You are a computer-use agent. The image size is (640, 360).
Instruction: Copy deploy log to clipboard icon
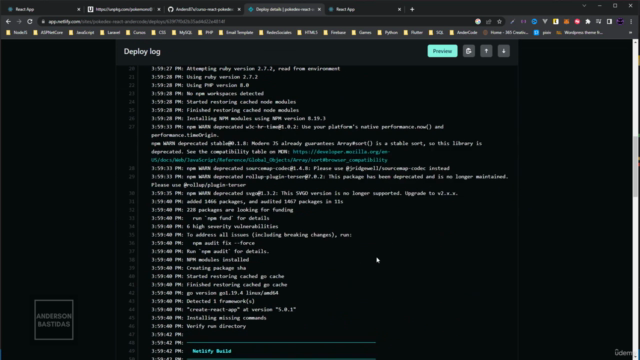coord(469,51)
